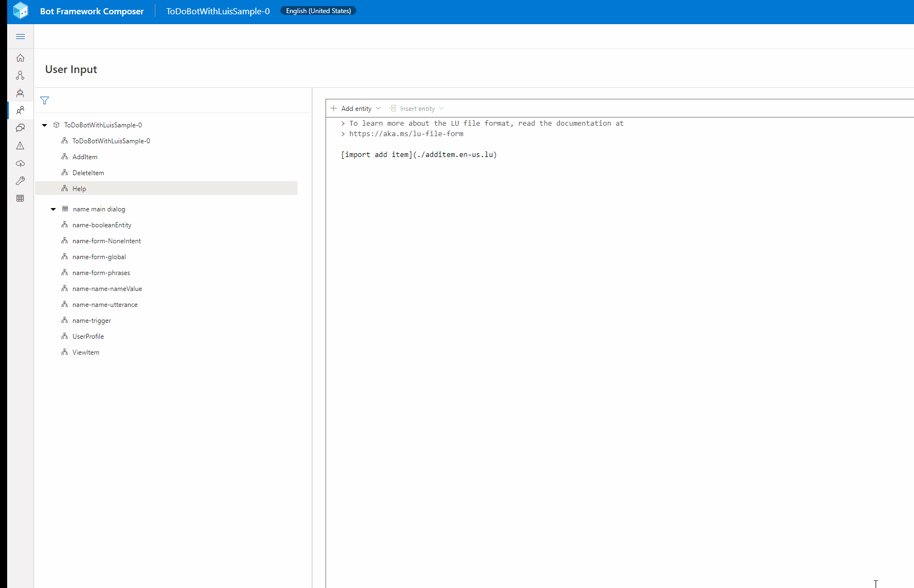The height and width of the screenshot is (588, 914).
Task: Open the Publish cloud icon
Action: tap(20, 163)
